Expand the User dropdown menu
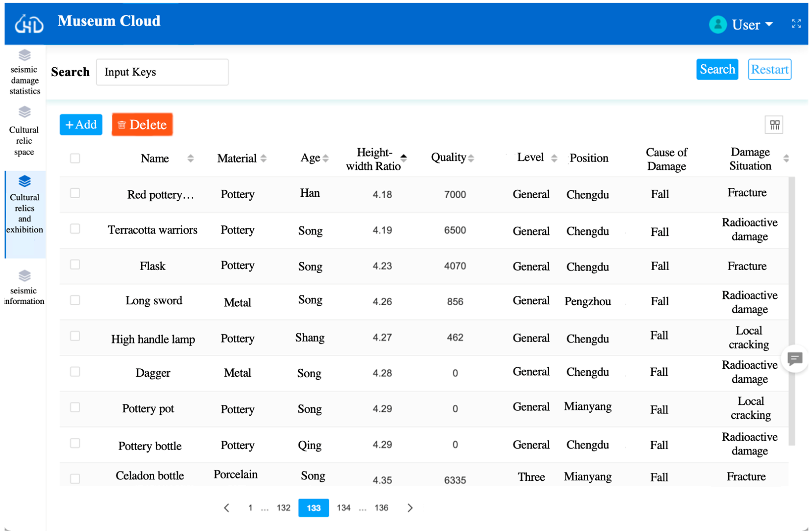 coord(769,25)
